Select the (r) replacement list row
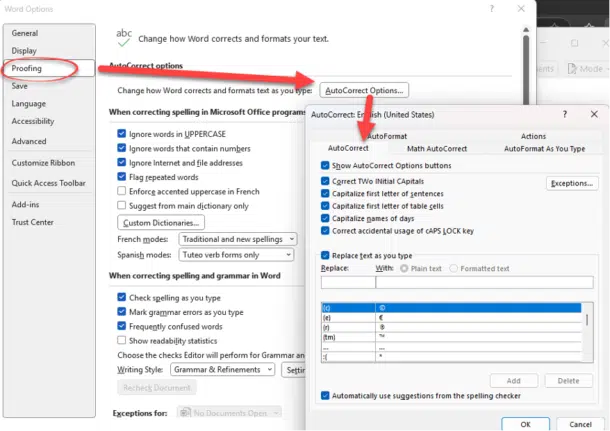Screen dimensions: 610x431 451,327
